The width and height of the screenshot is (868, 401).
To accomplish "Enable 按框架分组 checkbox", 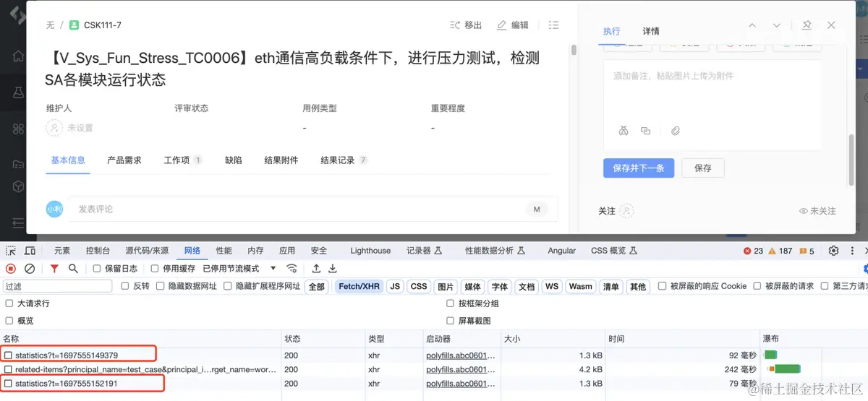I will click(451, 303).
